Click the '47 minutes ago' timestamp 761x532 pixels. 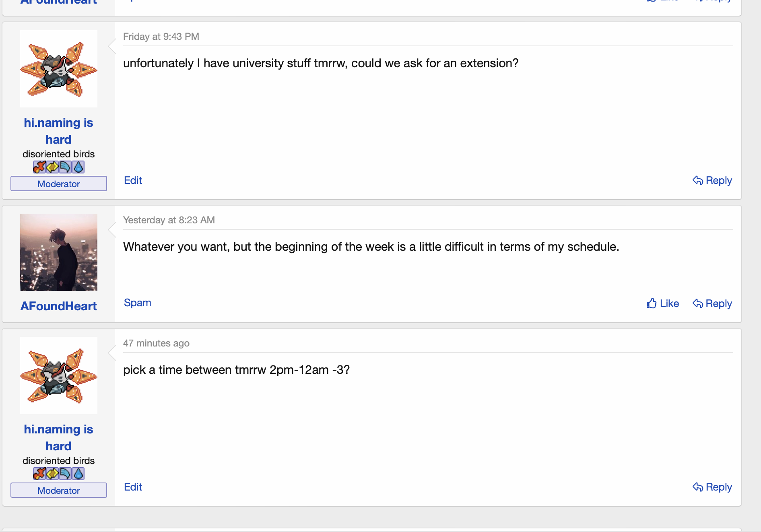pyautogui.click(x=156, y=343)
